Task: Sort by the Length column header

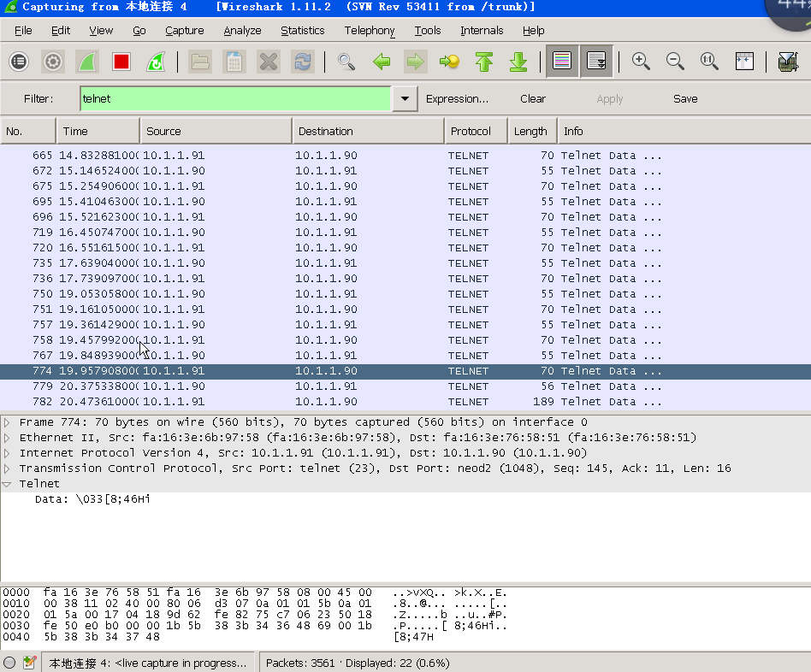Action: [533, 132]
